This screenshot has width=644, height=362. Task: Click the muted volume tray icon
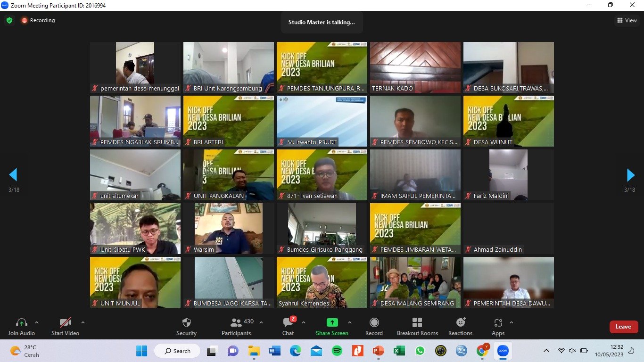(x=573, y=351)
